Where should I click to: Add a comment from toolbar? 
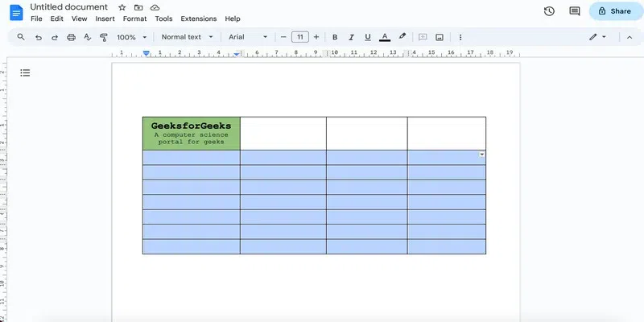tap(423, 37)
